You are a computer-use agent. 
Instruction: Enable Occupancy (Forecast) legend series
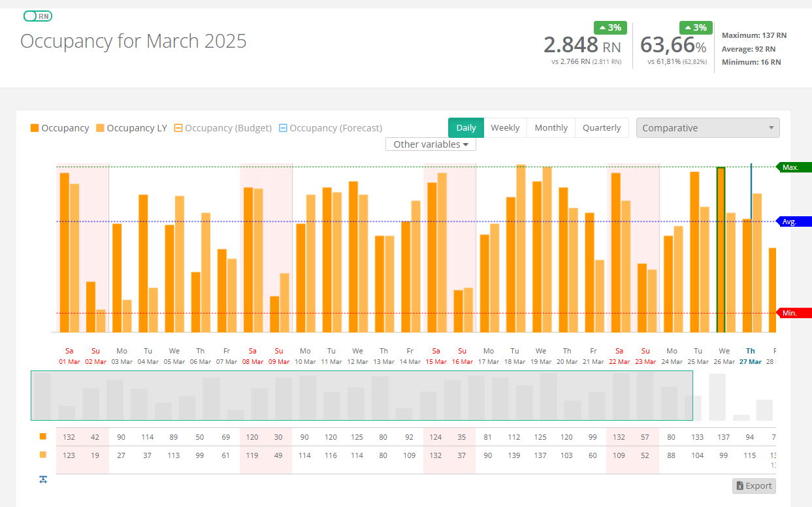pos(330,128)
